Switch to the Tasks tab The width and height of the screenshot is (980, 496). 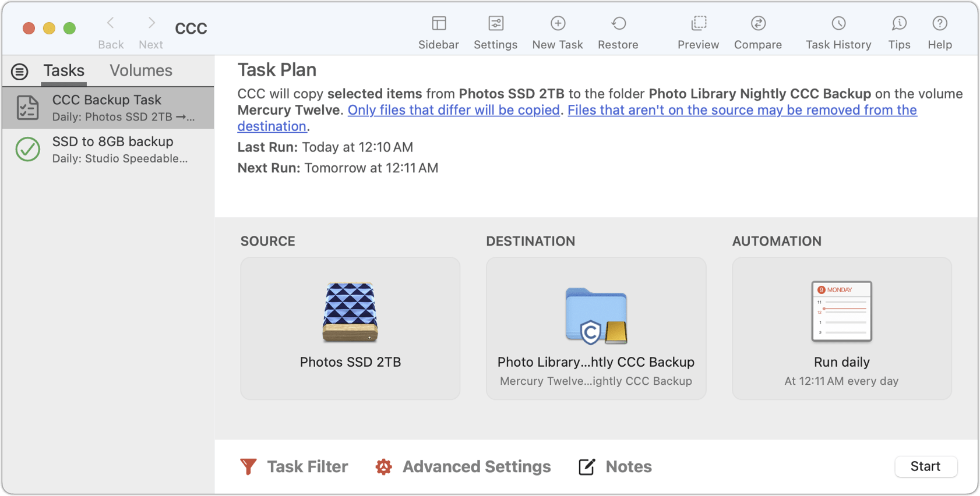[64, 70]
